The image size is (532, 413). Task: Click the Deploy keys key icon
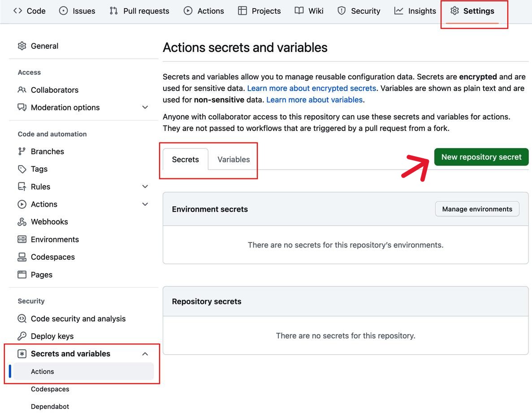[x=22, y=336]
